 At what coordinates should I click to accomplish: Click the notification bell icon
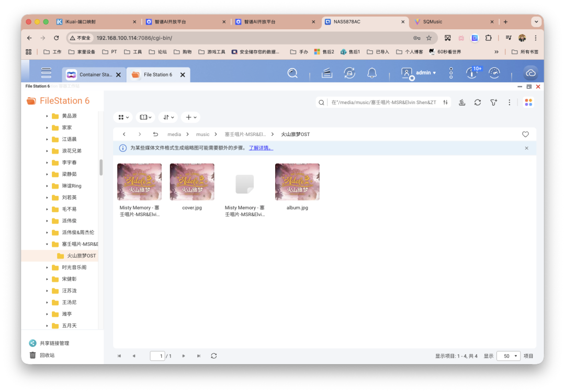pyautogui.click(x=371, y=73)
